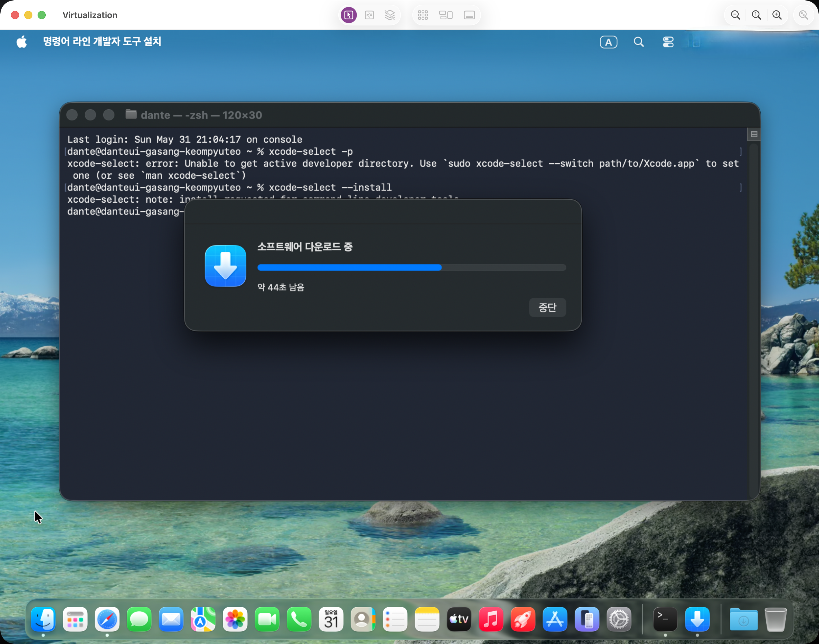The height and width of the screenshot is (644, 819).
Task: Click the zoom to fit magnifier
Action: pyautogui.click(x=804, y=15)
